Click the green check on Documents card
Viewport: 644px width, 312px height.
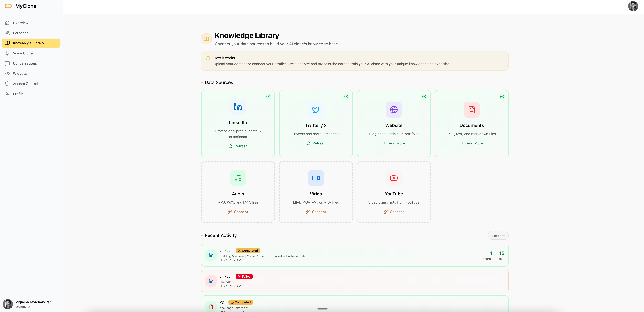pos(502,96)
